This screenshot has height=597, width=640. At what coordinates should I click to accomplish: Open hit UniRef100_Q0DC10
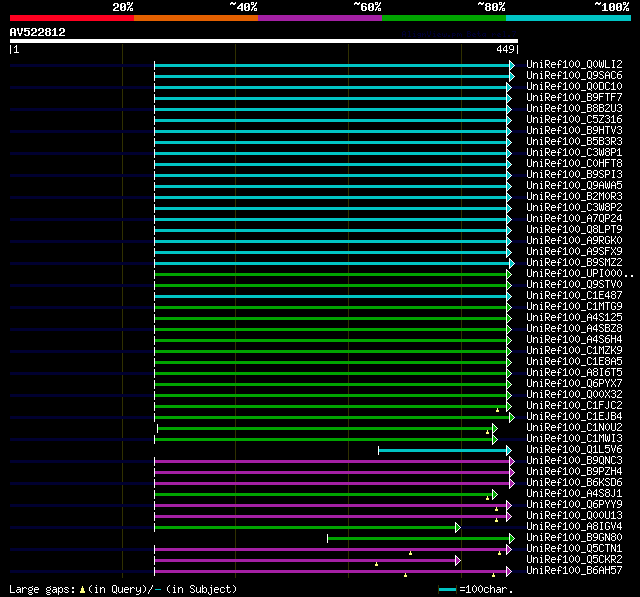click(574, 87)
